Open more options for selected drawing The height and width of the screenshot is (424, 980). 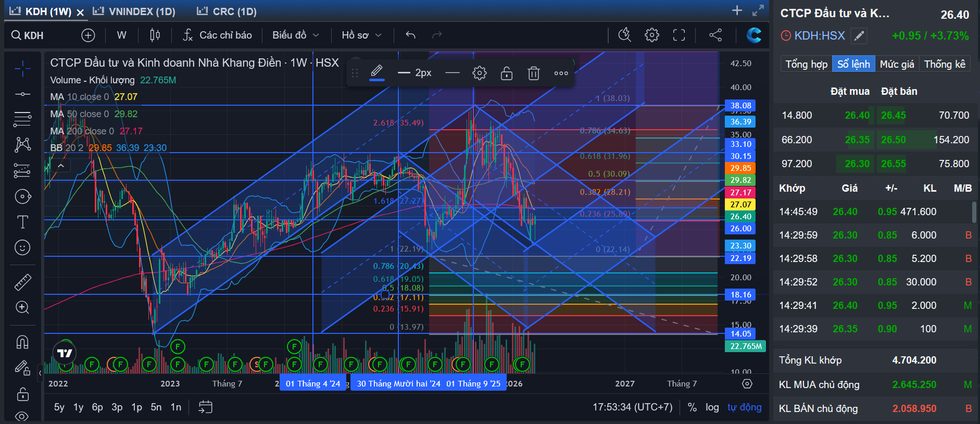[x=561, y=73]
